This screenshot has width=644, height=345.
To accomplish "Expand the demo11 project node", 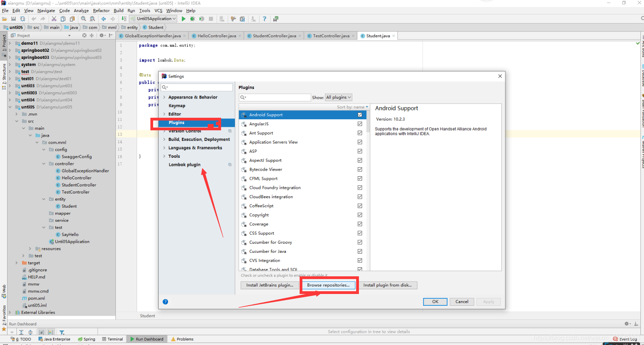I will [x=10, y=43].
